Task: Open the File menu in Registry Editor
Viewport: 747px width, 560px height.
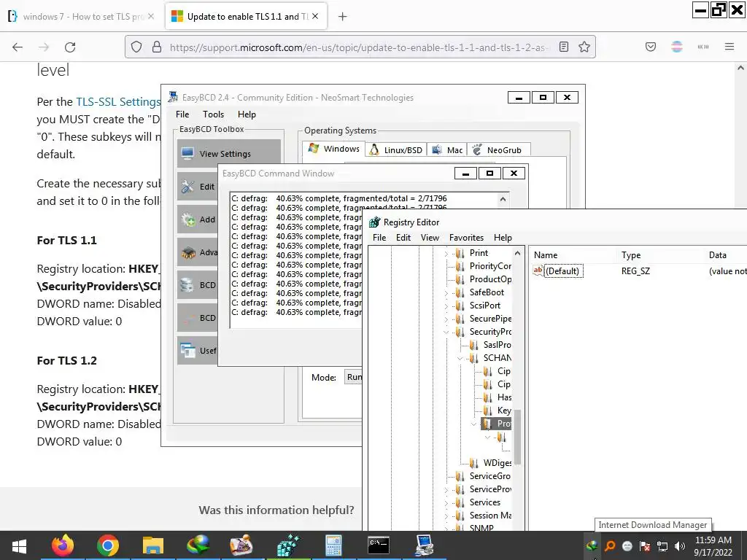Action: [379, 238]
